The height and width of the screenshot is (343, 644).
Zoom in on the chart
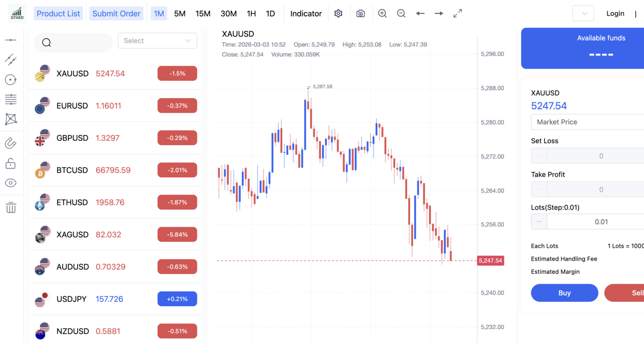[x=382, y=13]
